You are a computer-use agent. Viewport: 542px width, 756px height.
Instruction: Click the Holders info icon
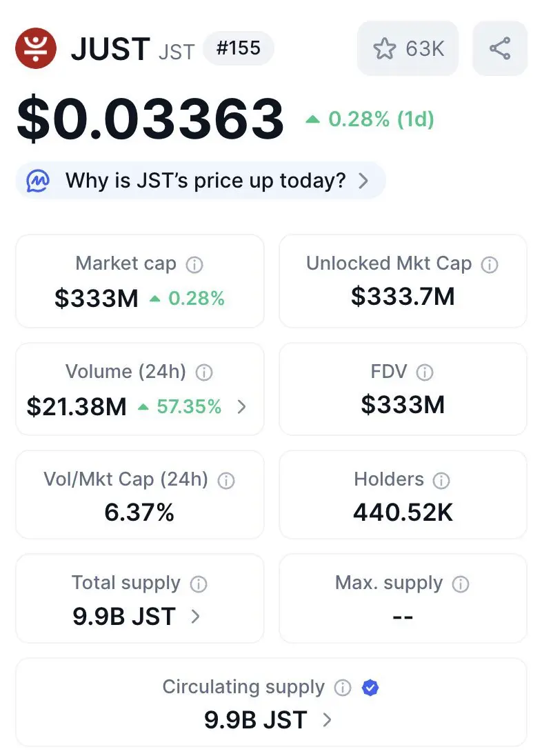[441, 480]
